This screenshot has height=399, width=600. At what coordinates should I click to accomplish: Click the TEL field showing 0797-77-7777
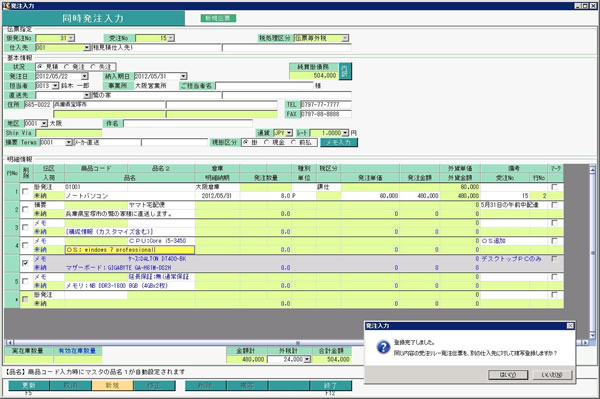click(326, 104)
